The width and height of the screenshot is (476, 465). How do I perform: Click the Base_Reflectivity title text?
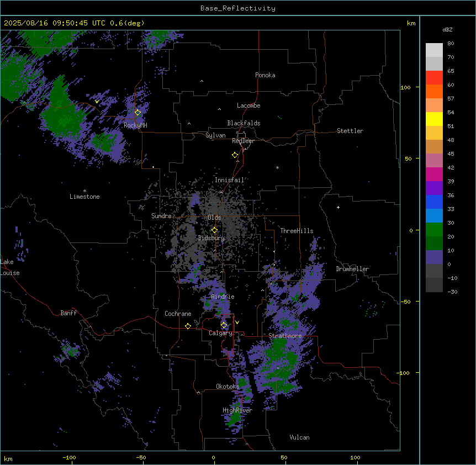[238, 8]
